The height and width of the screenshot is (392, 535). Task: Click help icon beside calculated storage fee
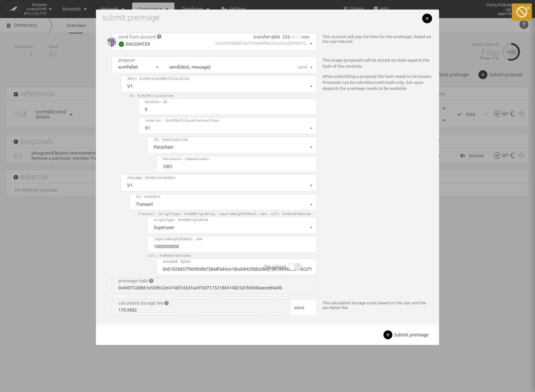pos(166,303)
